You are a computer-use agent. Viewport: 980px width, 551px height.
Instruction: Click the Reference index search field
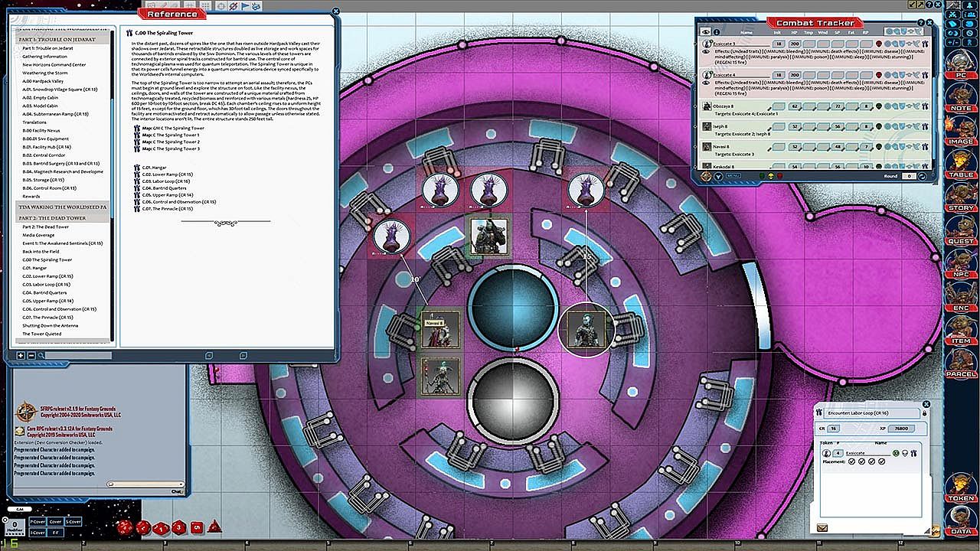[x=77, y=355]
